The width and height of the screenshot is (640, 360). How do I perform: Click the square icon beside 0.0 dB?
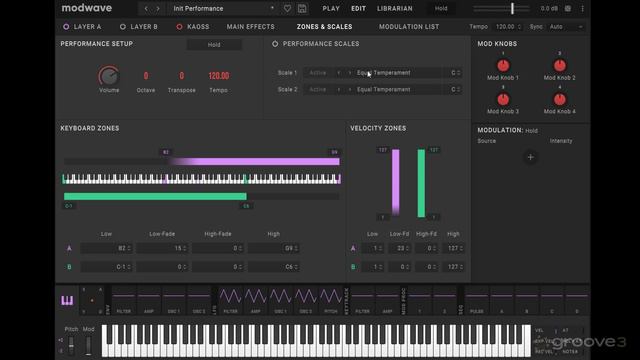point(568,8)
